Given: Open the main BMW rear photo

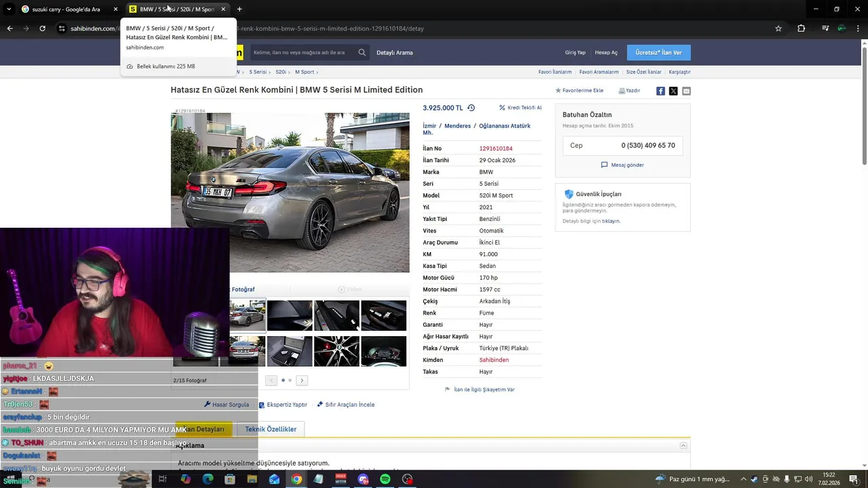Looking at the screenshot, I should (290, 192).
